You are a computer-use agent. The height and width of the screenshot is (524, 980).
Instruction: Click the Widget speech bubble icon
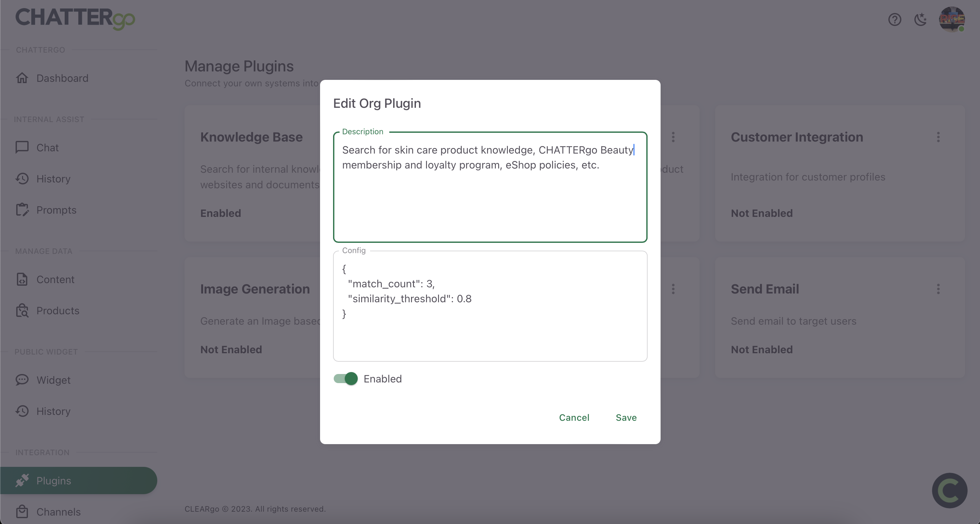point(22,380)
